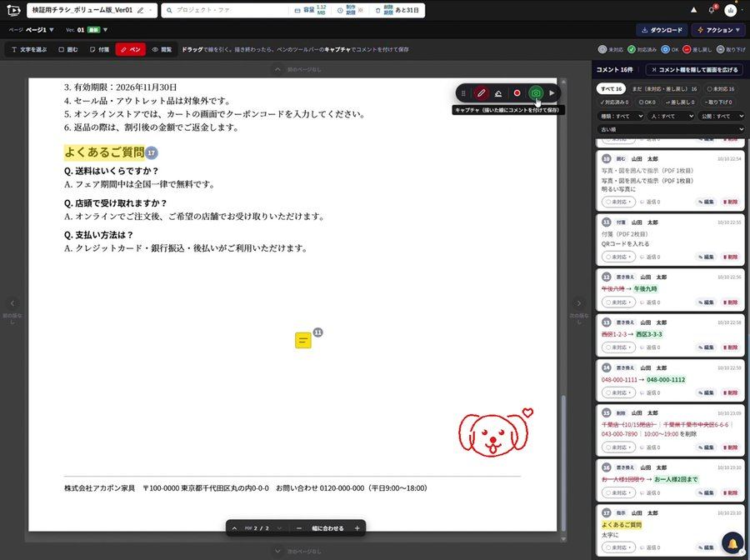The image size is (750, 560).
Task: Click the project search field
Action: pos(225,10)
